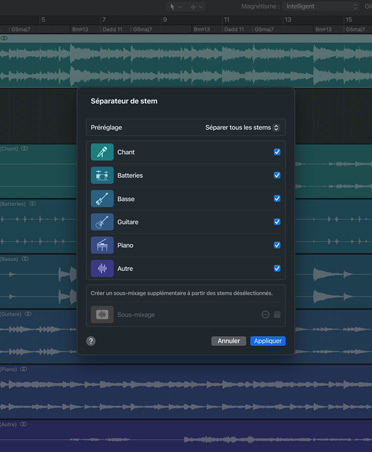Click the Batteries drum kit icon
The width and height of the screenshot is (372, 452).
click(102, 175)
